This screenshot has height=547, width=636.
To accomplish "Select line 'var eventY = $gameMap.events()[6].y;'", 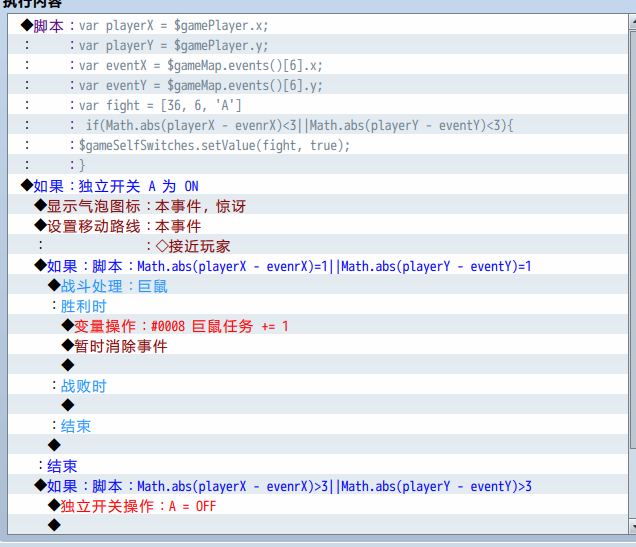I will click(318, 85).
